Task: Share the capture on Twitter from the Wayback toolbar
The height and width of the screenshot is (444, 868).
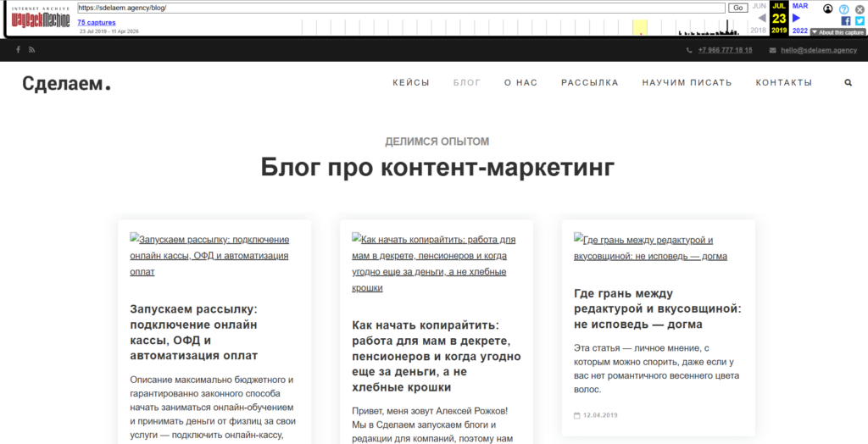Action: tap(860, 21)
